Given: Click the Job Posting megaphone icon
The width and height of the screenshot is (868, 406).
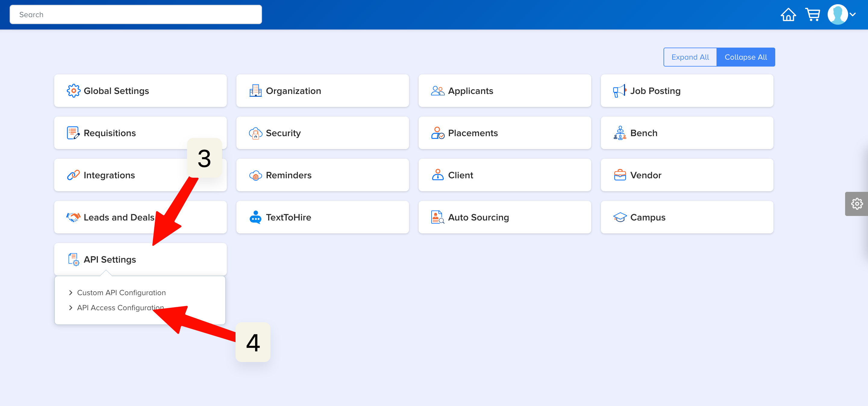Looking at the screenshot, I should 619,91.
